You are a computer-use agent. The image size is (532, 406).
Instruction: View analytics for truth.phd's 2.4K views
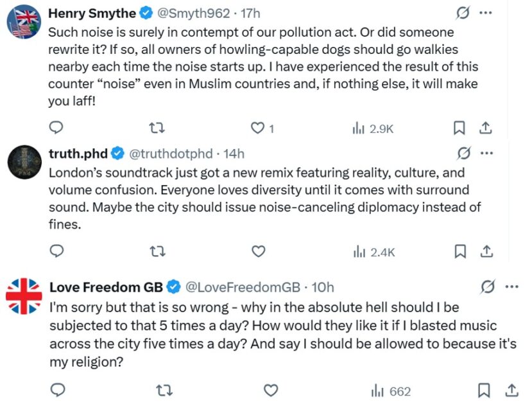click(x=373, y=252)
